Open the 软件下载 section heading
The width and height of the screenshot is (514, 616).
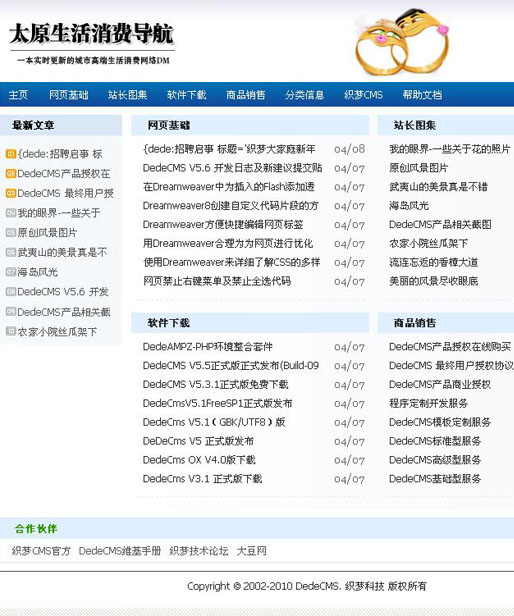(x=169, y=323)
